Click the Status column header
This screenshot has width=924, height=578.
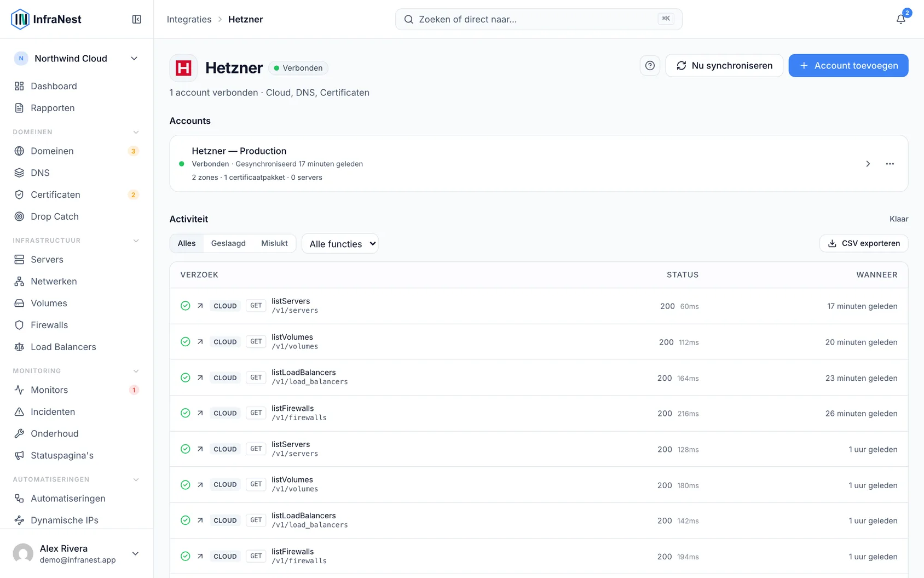pyautogui.click(x=683, y=275)
